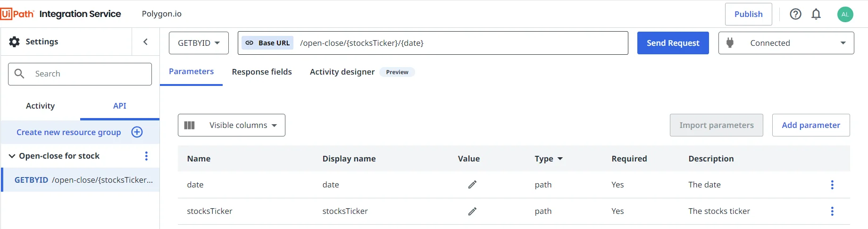Collapse the sidebar with the left chevron
Image resolution: width=868 pixels, height=229 pixels.
(145, 42)
